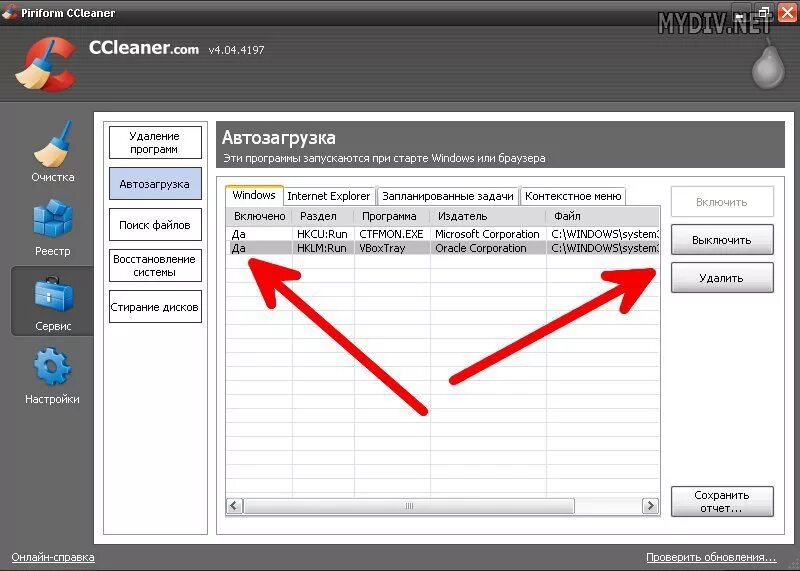This screenshot has width=800, height=571.
Task: Select the Сервис toolbox section
Action: [53, 303]
